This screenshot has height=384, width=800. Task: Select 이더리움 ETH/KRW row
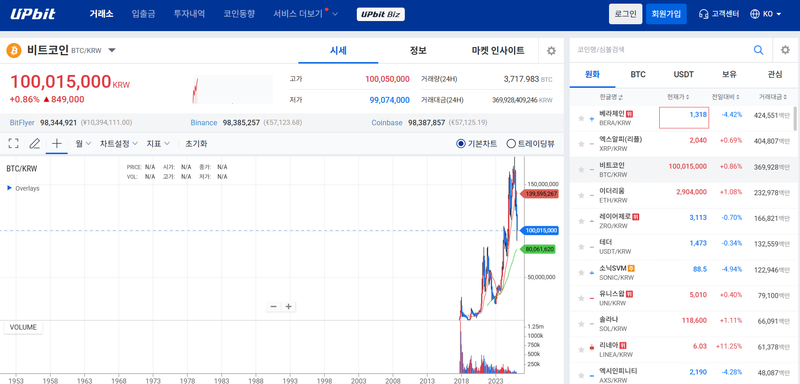(x=681, y=195)
